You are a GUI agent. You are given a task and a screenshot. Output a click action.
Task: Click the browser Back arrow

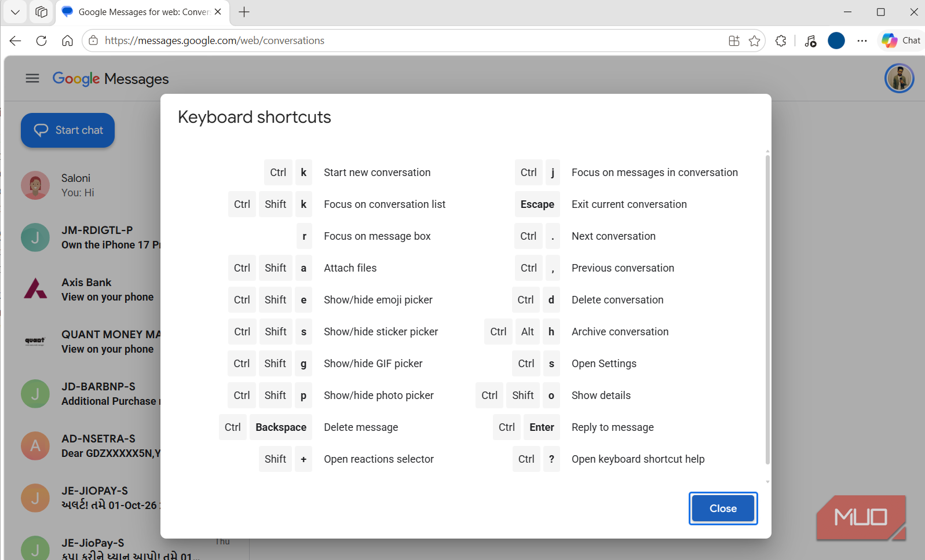(15, 41)
